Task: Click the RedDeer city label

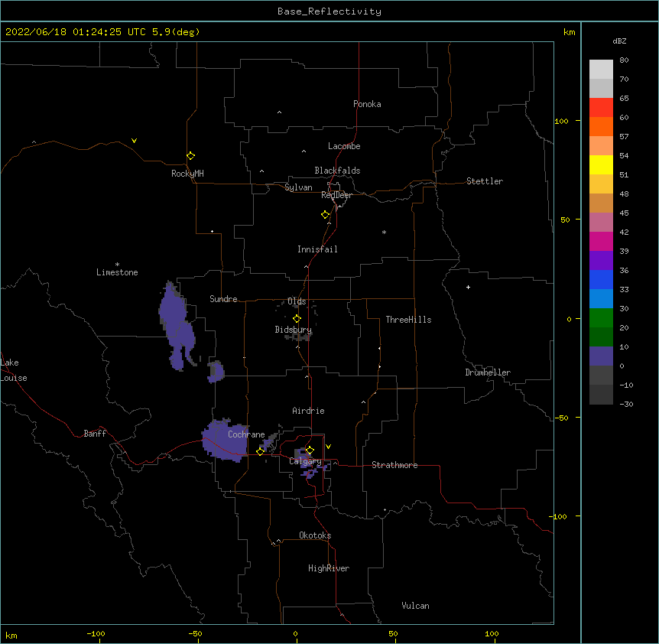Action: click(336, 195)
